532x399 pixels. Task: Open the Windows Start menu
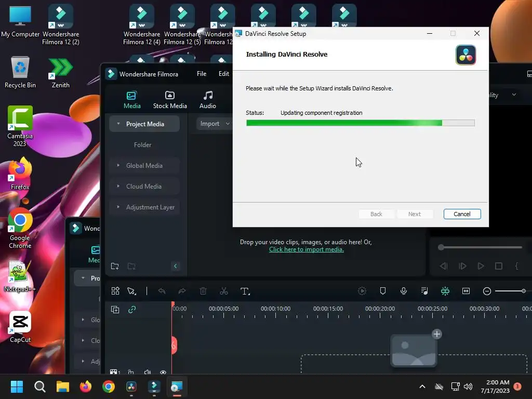point(17,387)
